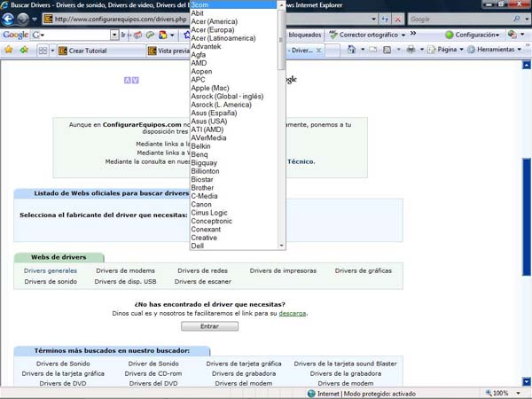Open the Drivers de impresoras link

tap(283, 270)
